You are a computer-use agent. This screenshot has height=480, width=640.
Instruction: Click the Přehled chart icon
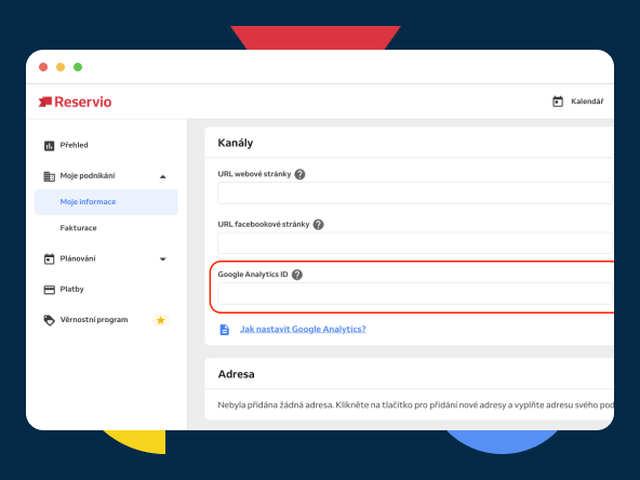pyautogui.click(x=49, y=145)
